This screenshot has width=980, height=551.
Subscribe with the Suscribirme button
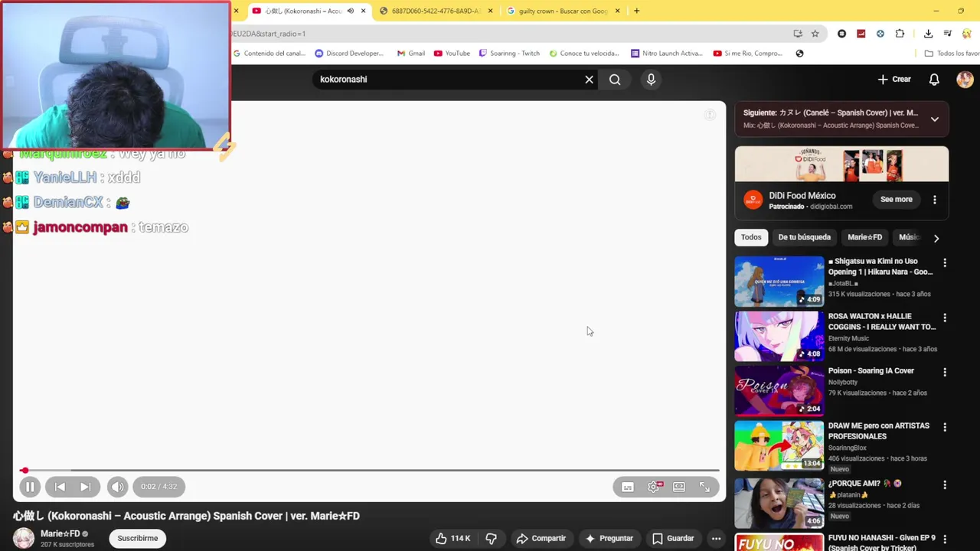137,539
